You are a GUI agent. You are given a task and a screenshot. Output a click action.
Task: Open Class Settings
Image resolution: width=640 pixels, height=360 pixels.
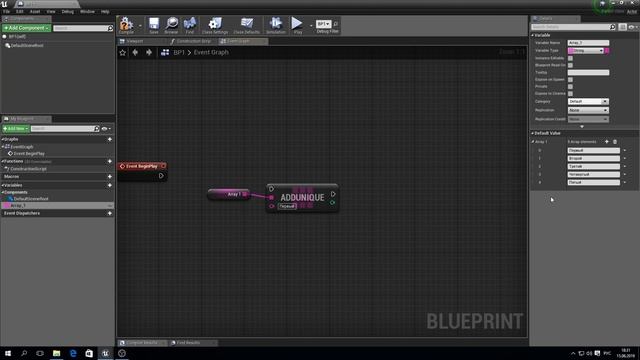215,25
